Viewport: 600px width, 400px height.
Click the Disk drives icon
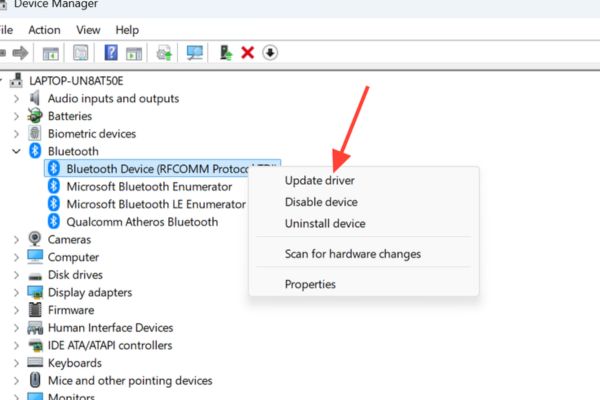[x=35, y=276]
